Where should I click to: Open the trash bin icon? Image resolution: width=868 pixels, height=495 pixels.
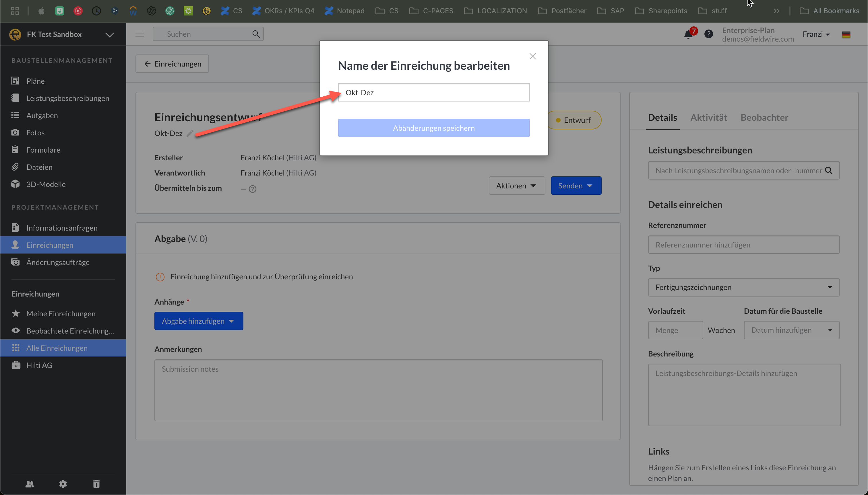click(96, 484)
